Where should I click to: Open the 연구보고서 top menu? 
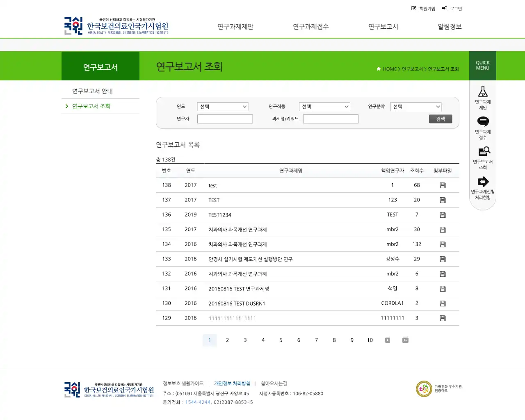click(x=383, y=27)
